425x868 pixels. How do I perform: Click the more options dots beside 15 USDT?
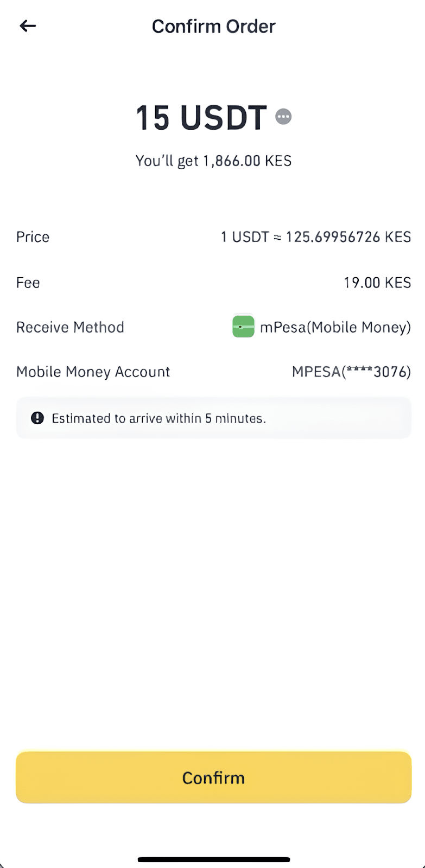click(x=283, y=117)
